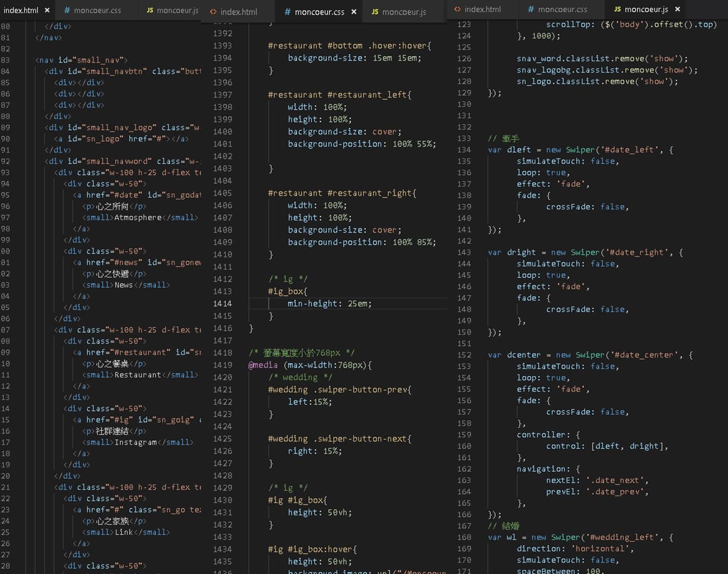The image size is (728, 574).
Task: Open moncoeur.js tab in left editor pane
Action: point(178,10)
